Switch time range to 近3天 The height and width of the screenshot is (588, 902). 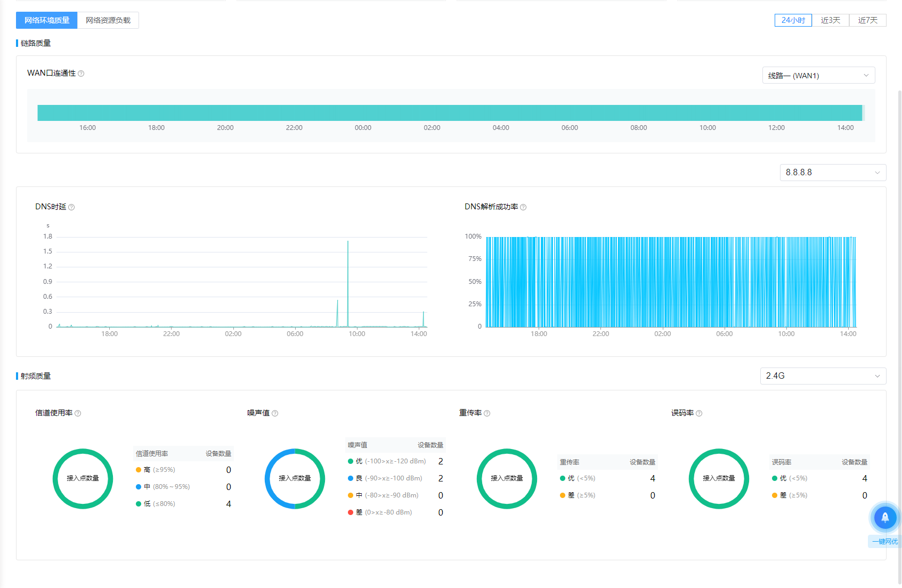point(830,20)
